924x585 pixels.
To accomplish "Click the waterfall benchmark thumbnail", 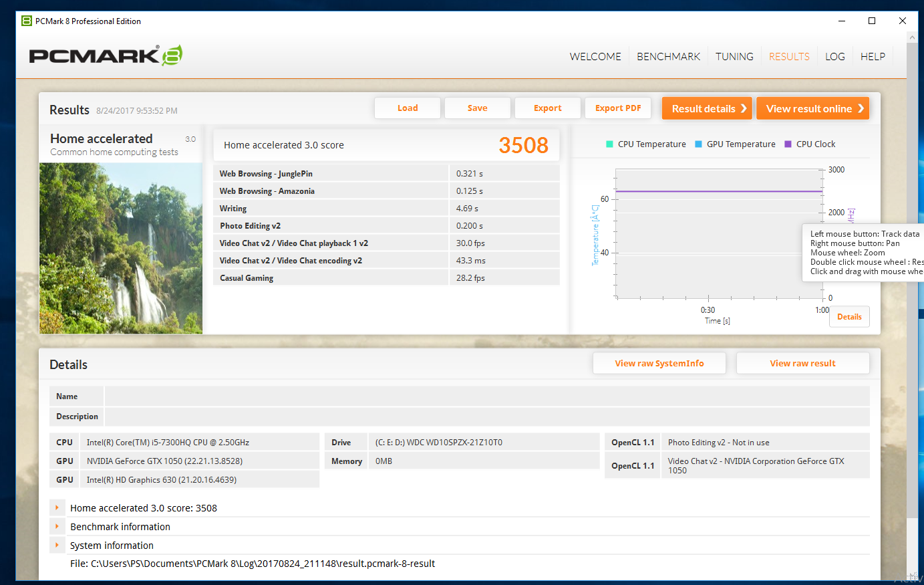I will 121,248.
